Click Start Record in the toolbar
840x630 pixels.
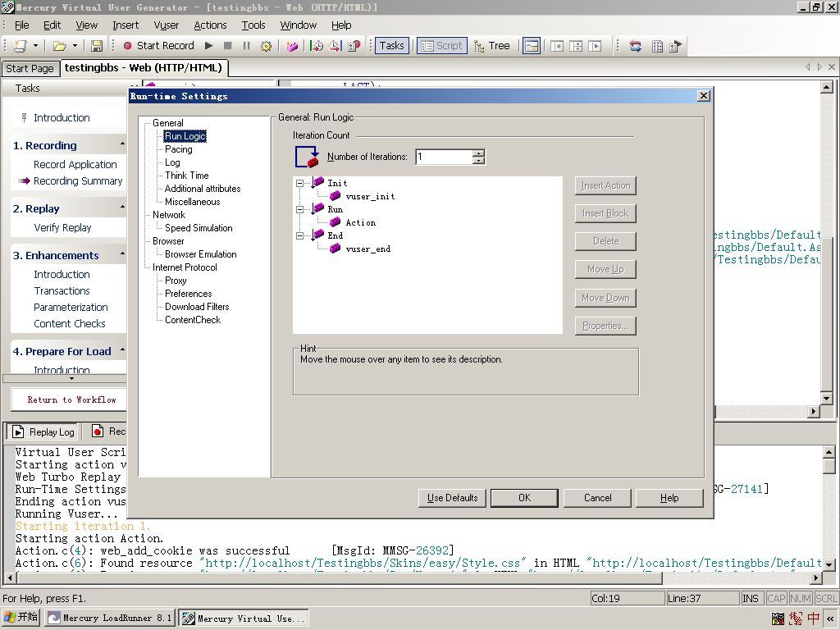pyautogui.click(x=158, y=46)
